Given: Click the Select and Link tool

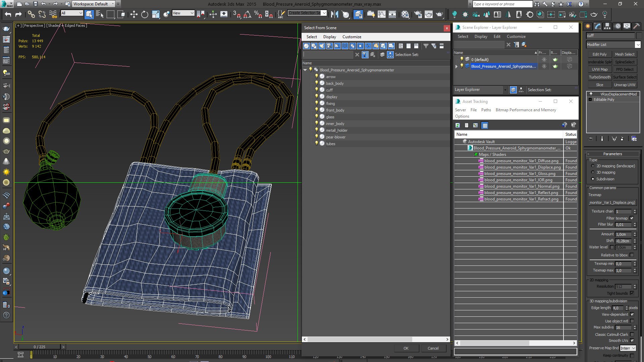Looking at the screenshot, I should pyautogui.click(x=31, y=14).
